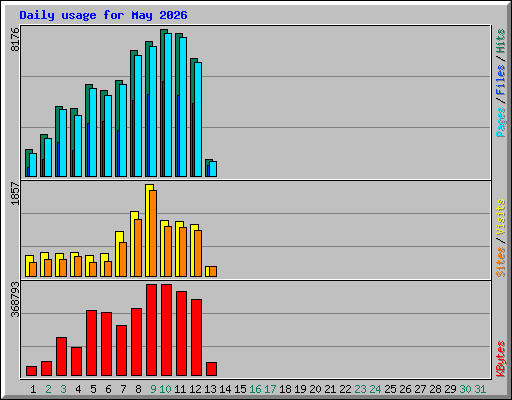Select day 15 on the x-axis
This screenshot has height=400, width=512.
pos(240,389)
